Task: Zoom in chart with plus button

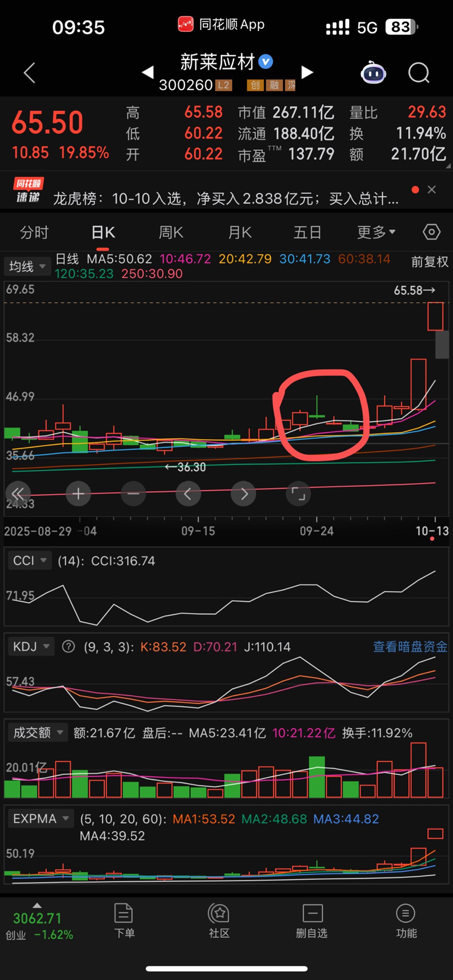Action: 78,494
